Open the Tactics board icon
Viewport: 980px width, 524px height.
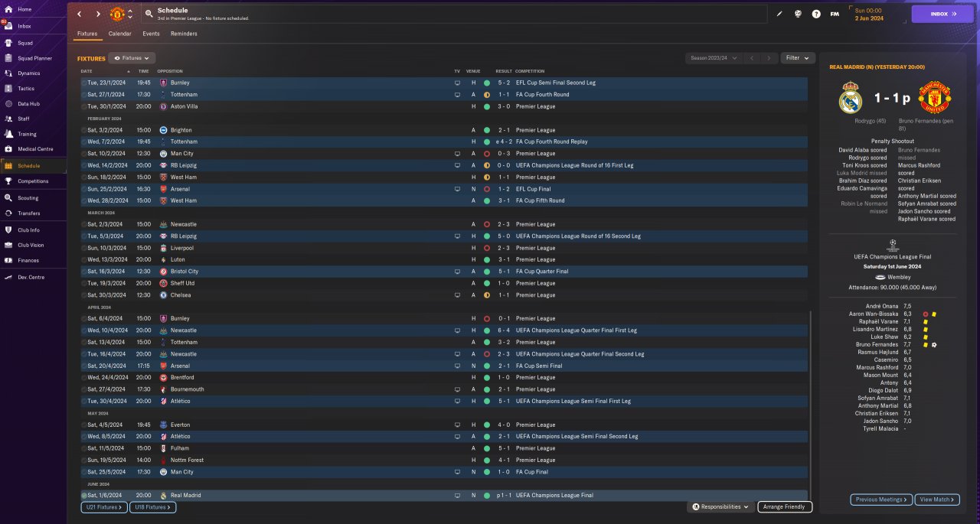(x=8, y=89)
